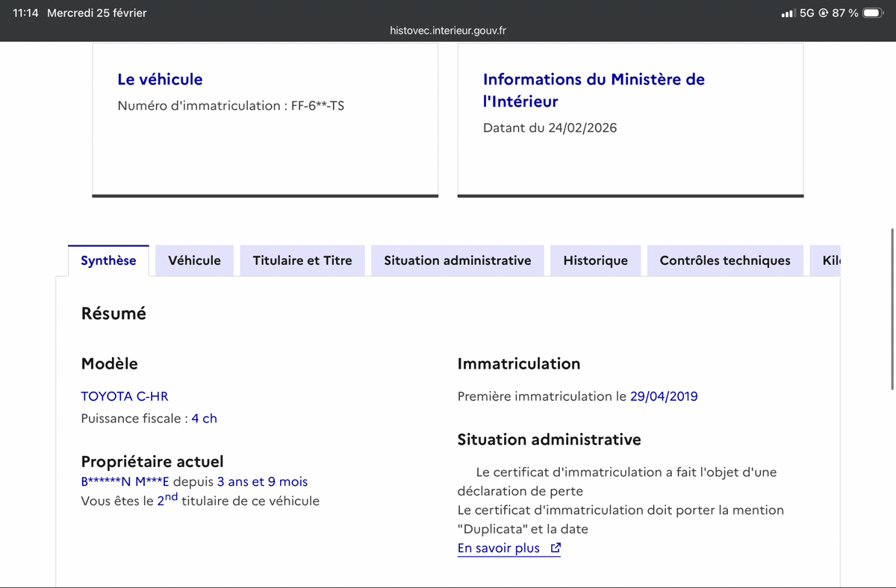This screenshot has height=588, width=896.
Task: Switch to the Véhicule tab
Action: pyautogui.click(x=194, y=260)
